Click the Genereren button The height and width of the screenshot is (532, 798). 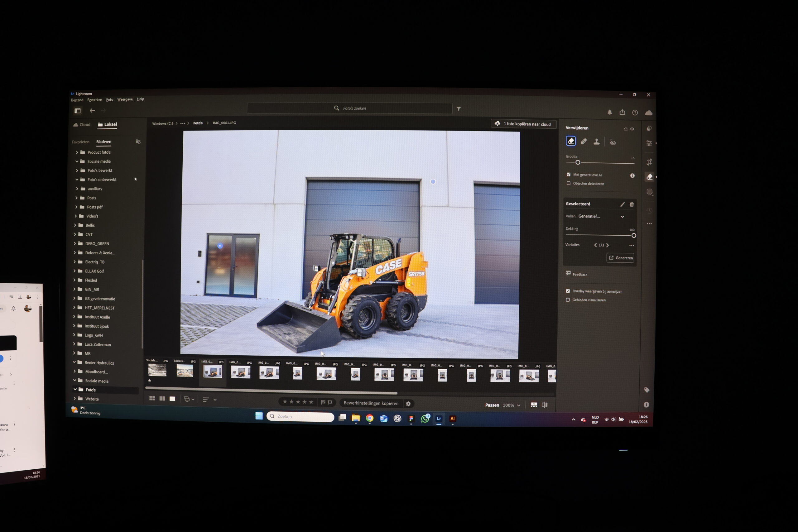(x=620, y=258)
